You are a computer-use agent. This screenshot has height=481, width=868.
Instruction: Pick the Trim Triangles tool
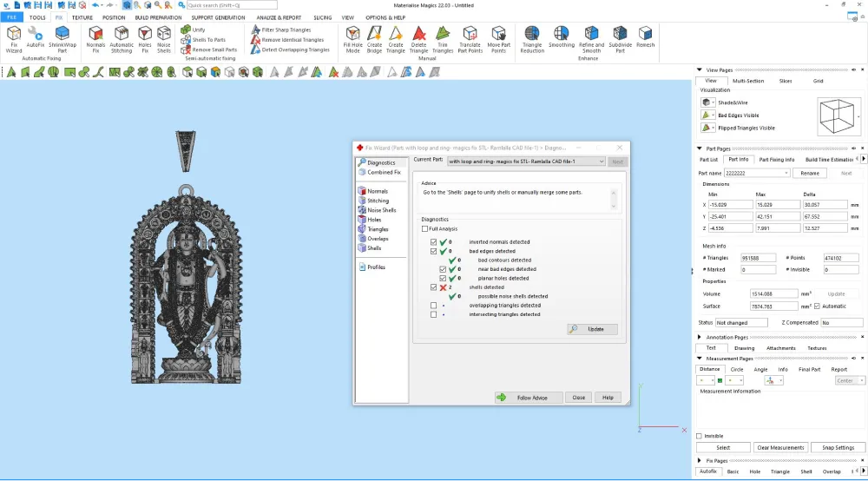(443, 39)
